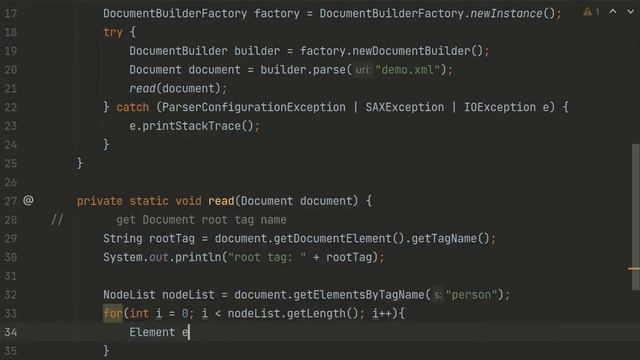This screenshot has width=640, height=360.
Task: Click SAXException type
Action: pyautogui.click(x=404, y=107)
